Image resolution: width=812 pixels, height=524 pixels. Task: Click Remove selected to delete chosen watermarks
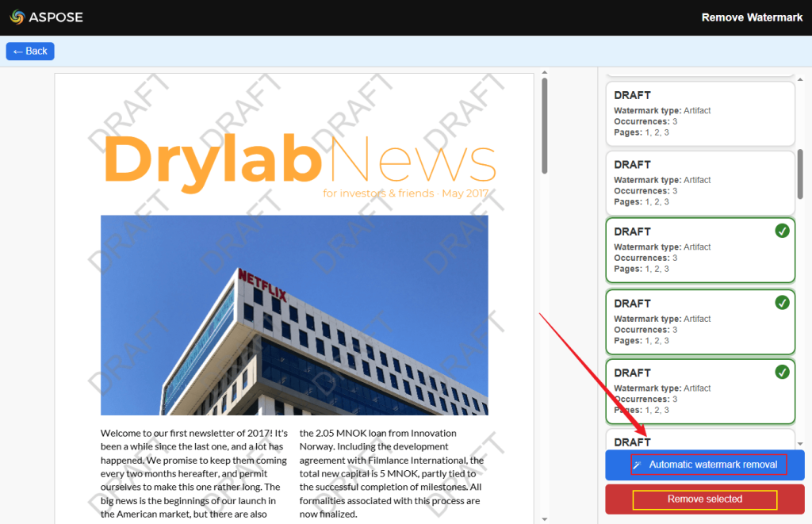[x=703, y=499]
